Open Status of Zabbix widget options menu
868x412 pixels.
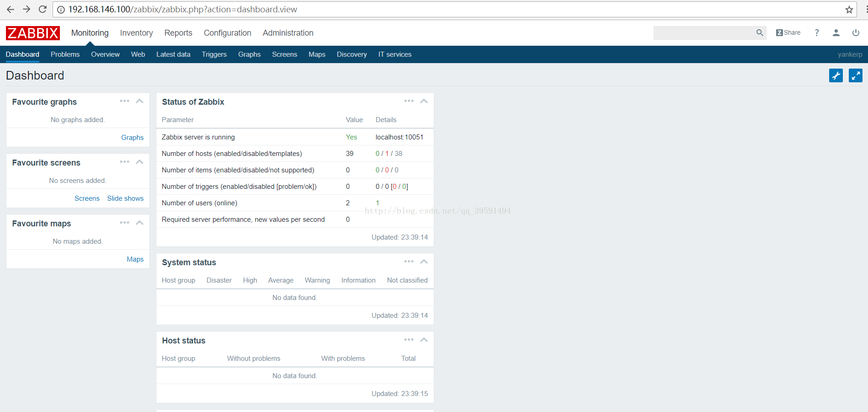click(409, 101)
